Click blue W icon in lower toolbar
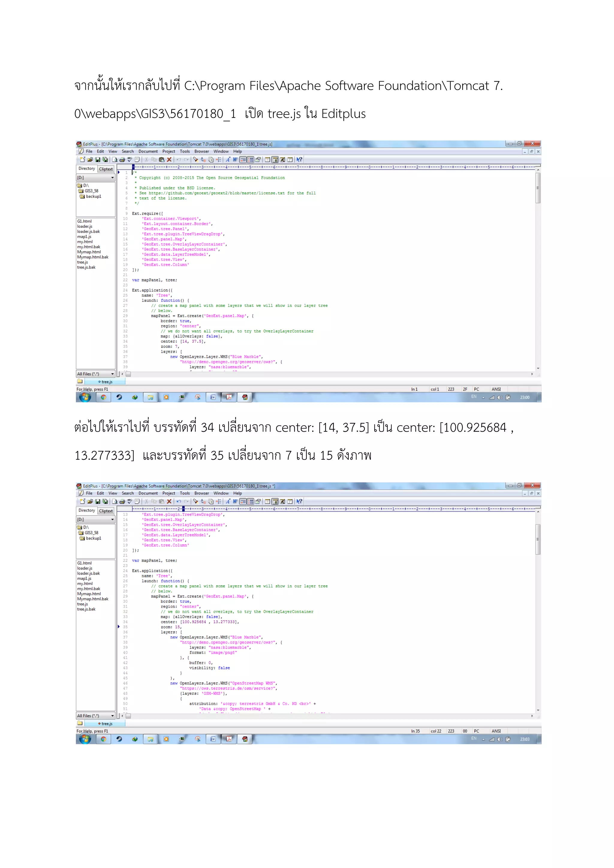The image size is (614, 868). click(235, 501)
